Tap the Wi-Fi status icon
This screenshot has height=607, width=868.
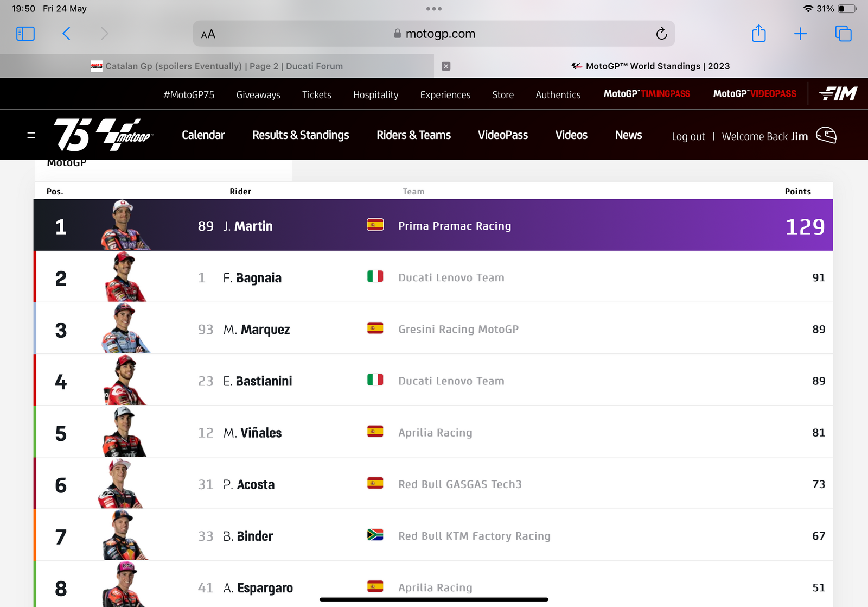click(x=808, y=9)
